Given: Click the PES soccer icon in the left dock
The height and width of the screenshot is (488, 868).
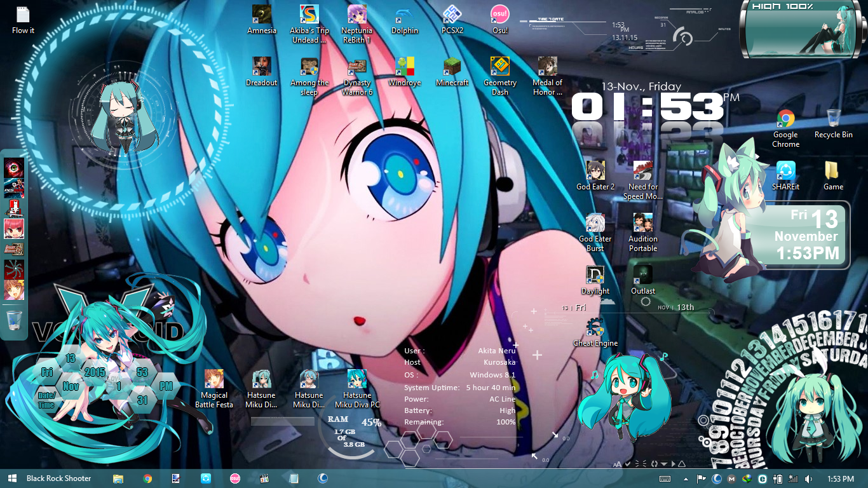Looking at the screenshot, I should [14, 188].
